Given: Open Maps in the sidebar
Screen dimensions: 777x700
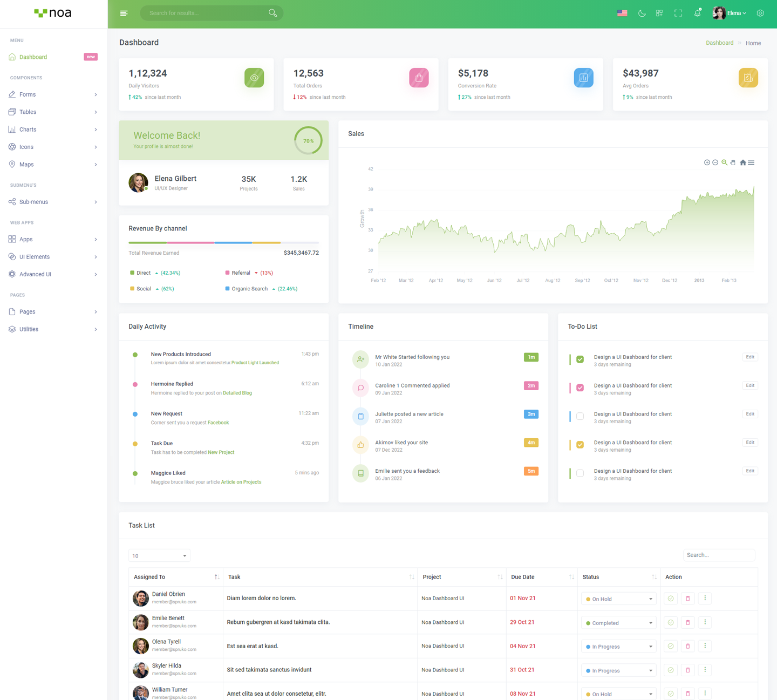Looking at the screenshot, I should [53, 165].
